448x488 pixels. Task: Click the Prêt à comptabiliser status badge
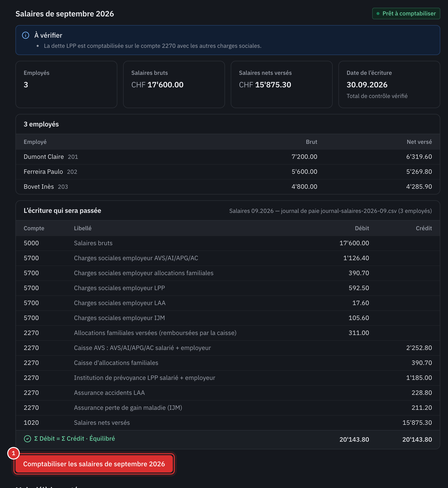pos(406,14)
